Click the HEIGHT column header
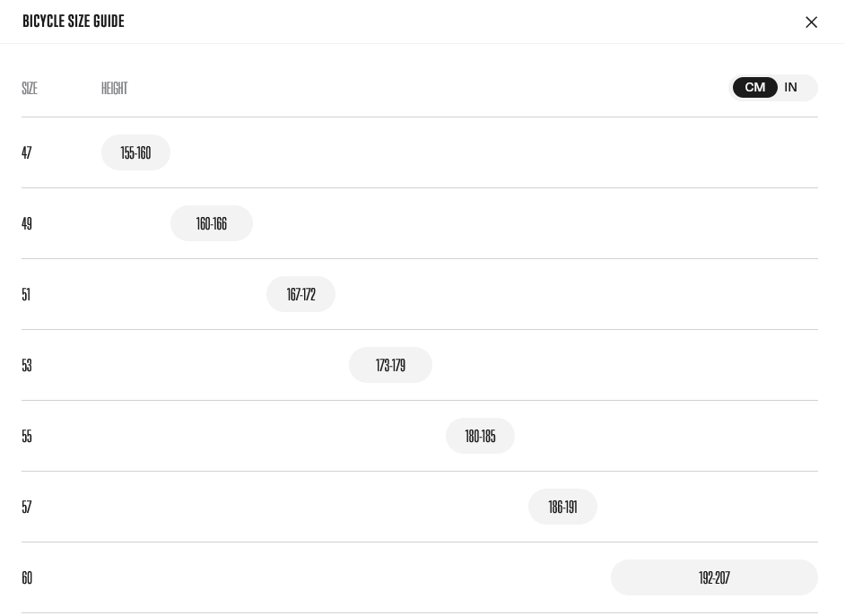 tap(114, 88)
